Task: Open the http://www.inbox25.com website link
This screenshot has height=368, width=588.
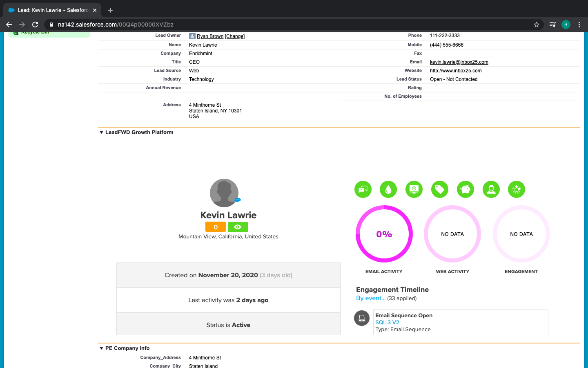Action: click(x=456, y=71)
